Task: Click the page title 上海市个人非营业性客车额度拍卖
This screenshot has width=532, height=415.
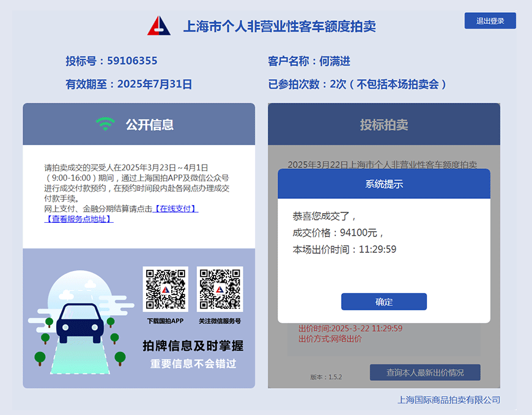Action: tap(279, 26)
